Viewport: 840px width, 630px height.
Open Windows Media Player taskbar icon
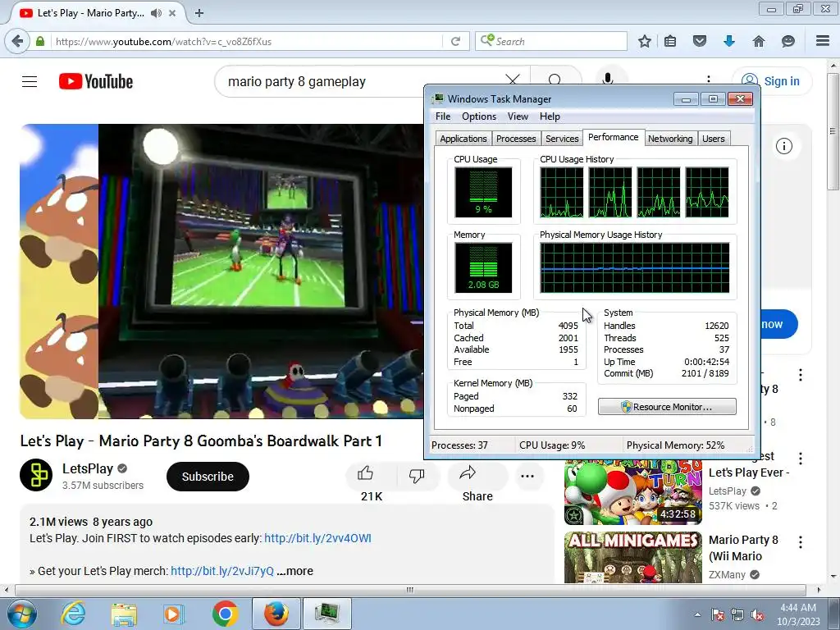coord(174,614)
